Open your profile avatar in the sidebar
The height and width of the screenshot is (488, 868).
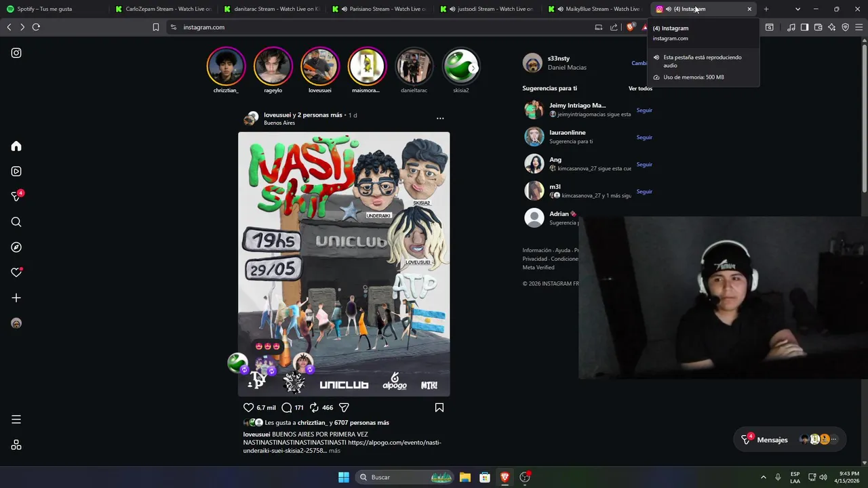pos(16,323)
